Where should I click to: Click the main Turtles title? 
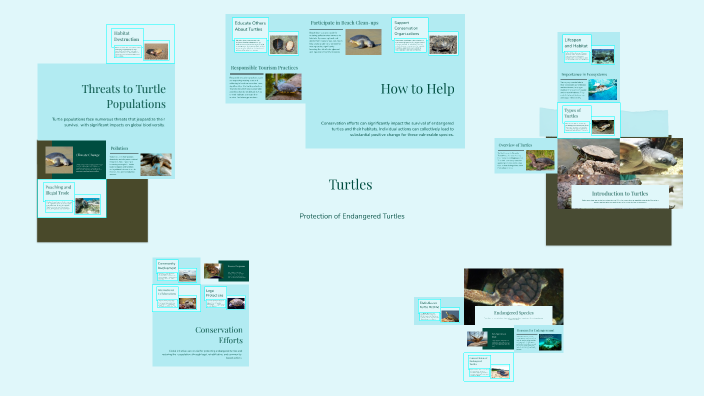pos(350,184)
